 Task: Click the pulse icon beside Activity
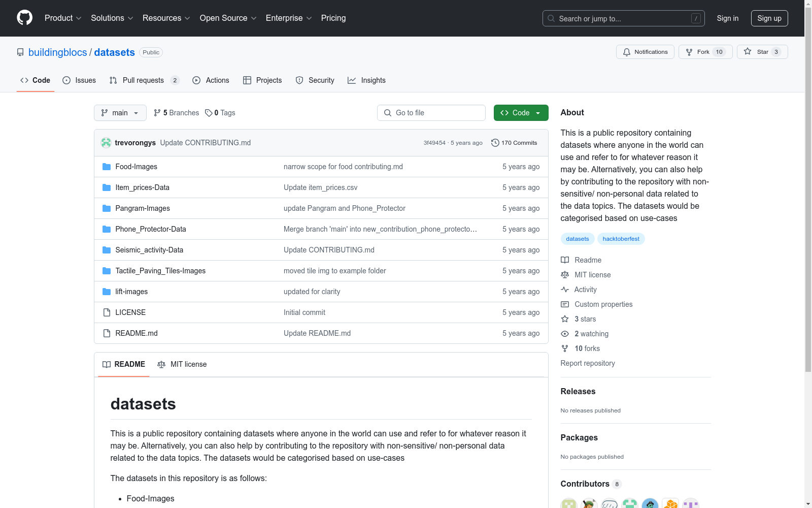[565, 290]
